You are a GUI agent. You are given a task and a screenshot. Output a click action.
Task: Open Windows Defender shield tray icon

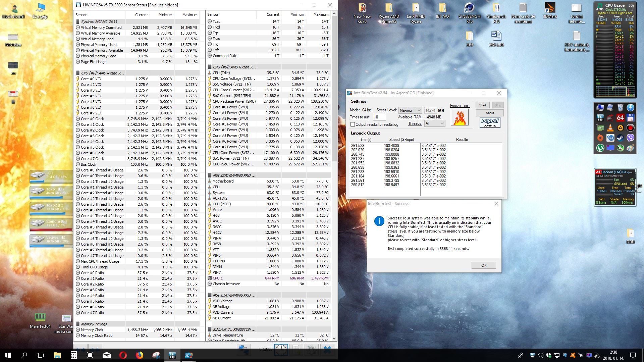(549, 355)
